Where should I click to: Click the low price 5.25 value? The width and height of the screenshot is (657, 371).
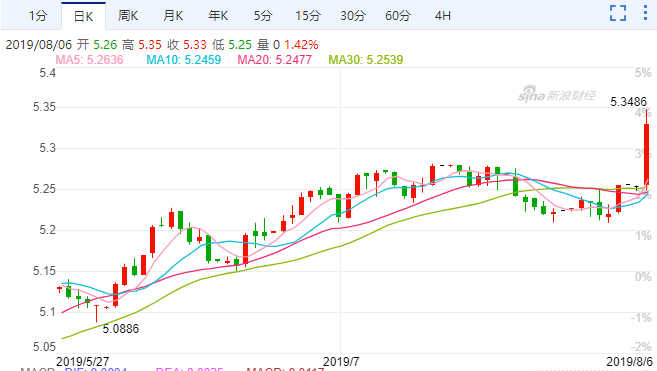[x=240, y=44]
